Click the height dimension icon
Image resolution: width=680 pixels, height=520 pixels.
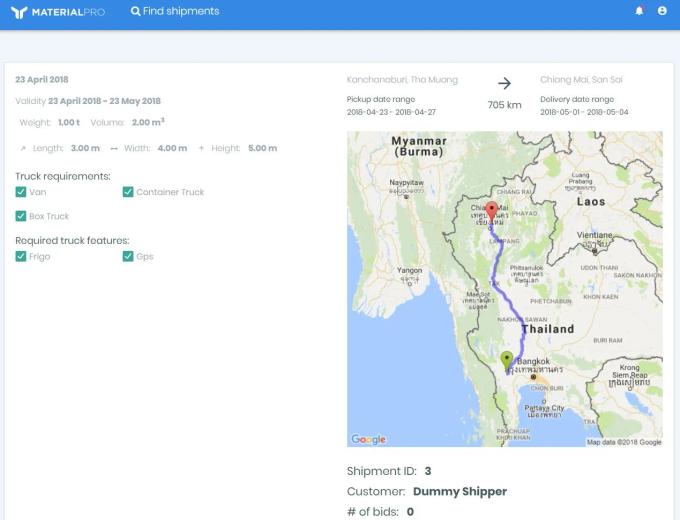click(x=201, y=148)
